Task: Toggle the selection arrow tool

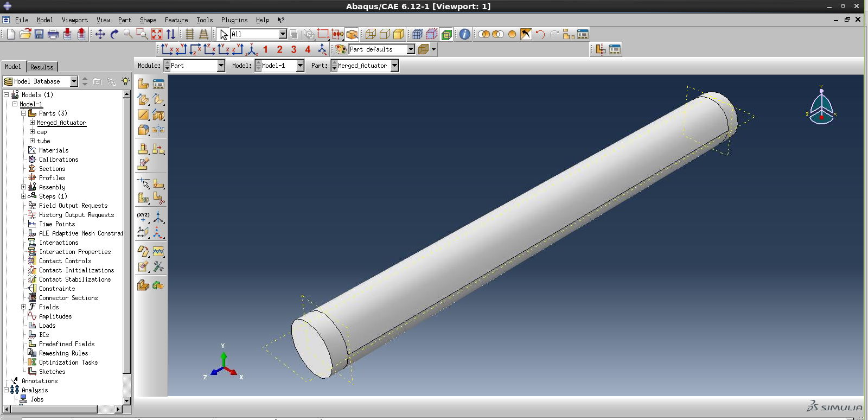Action: pyautogui.click(x=224, y=34)
